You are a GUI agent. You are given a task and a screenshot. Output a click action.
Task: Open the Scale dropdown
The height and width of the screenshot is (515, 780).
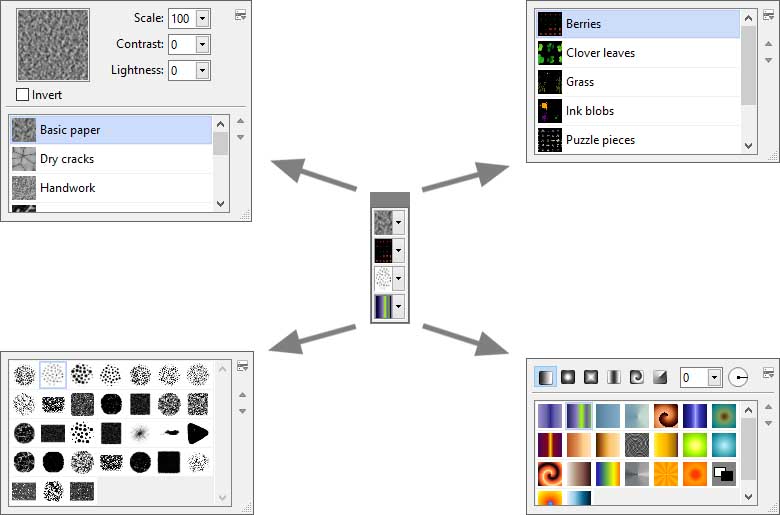202,18
